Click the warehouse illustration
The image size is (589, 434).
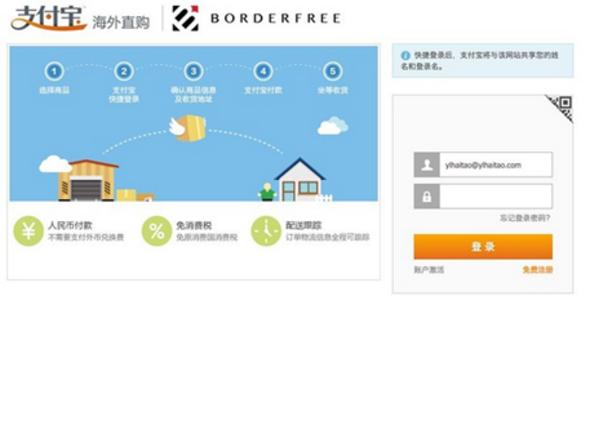point(88,180)
